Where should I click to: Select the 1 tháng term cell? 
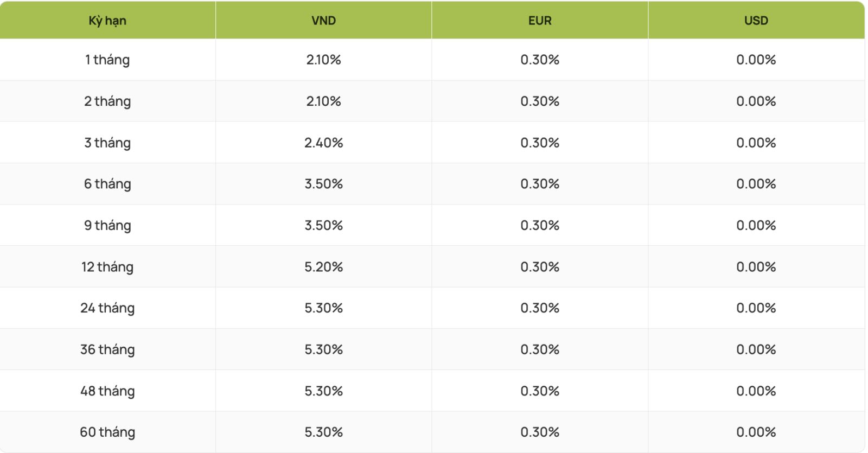pos(107,60)
